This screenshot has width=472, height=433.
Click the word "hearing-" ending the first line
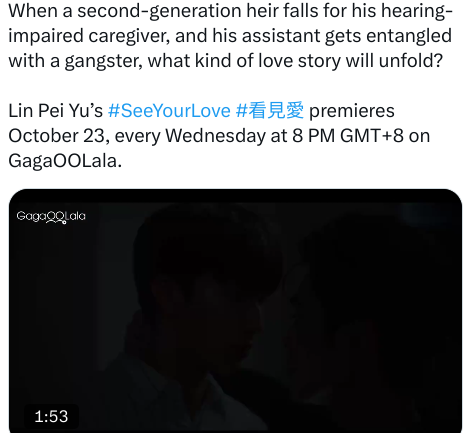pyautogui.click(x=417, y=11)
